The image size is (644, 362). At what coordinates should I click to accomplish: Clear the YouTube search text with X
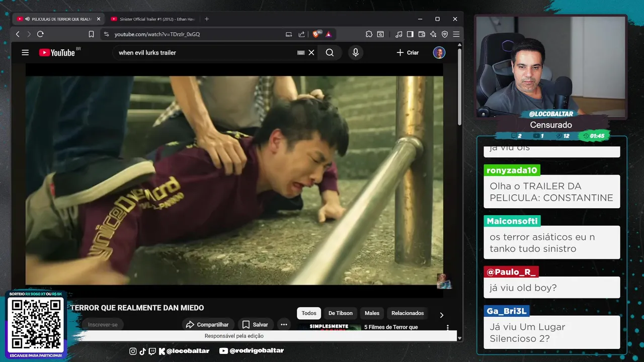[x=311, y=52]
